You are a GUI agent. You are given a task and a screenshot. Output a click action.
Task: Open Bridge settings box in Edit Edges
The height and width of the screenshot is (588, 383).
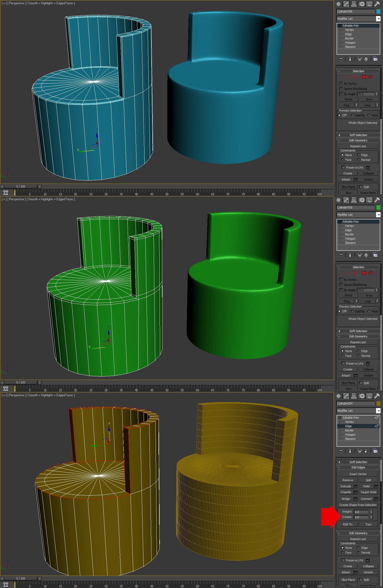tap(355, 499)
